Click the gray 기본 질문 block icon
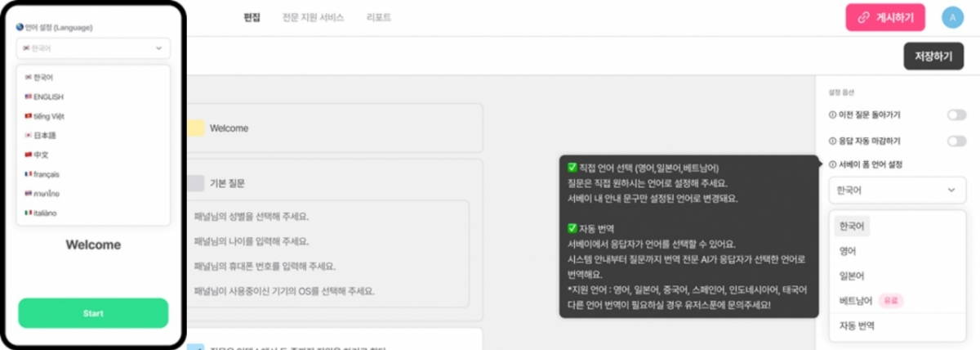 [x=195, y=183]
